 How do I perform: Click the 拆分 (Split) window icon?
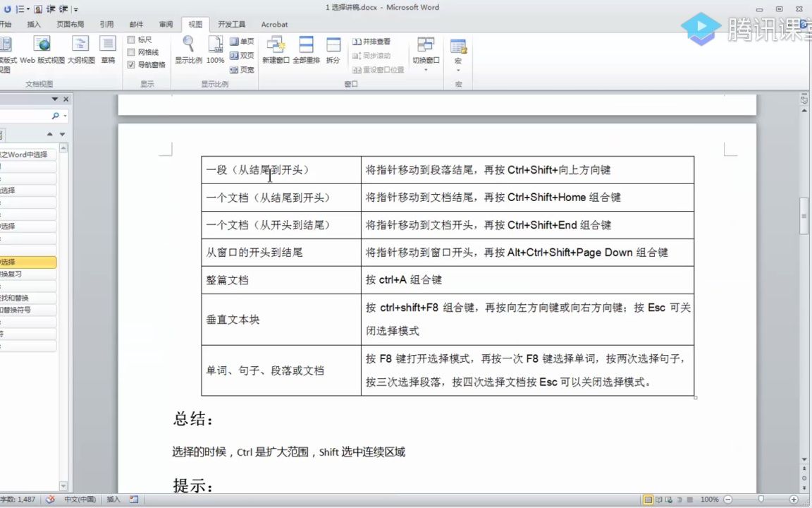tap(332, 49)
